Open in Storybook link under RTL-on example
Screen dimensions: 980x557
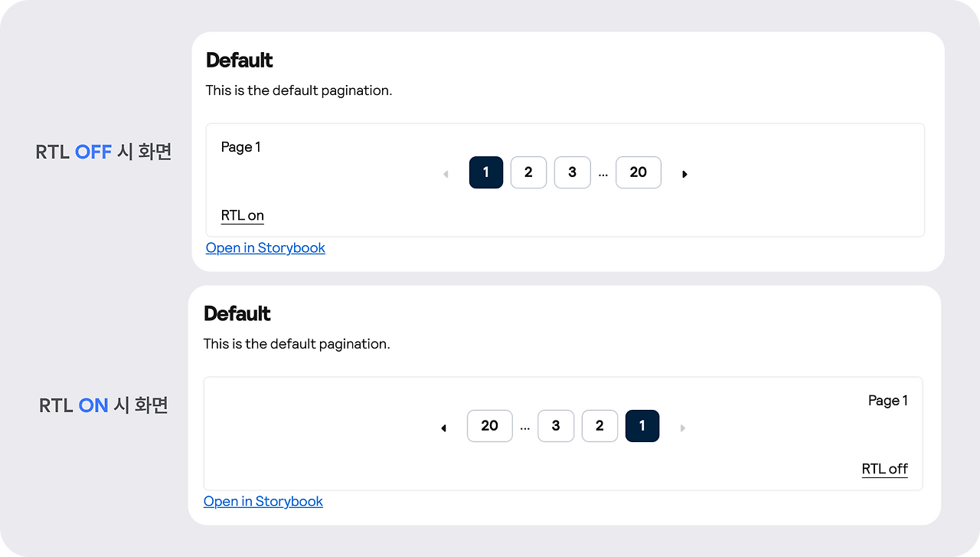pos(263,501)
